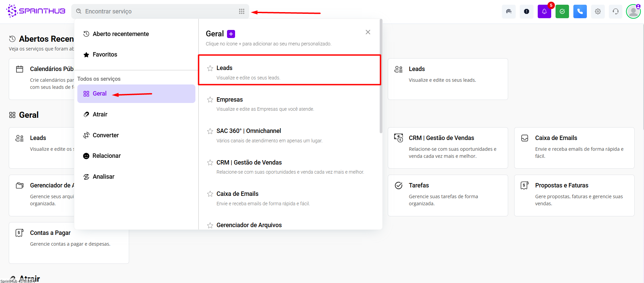Select the Converter category
The width and height of the screenshot is (644, 283).
106,135
